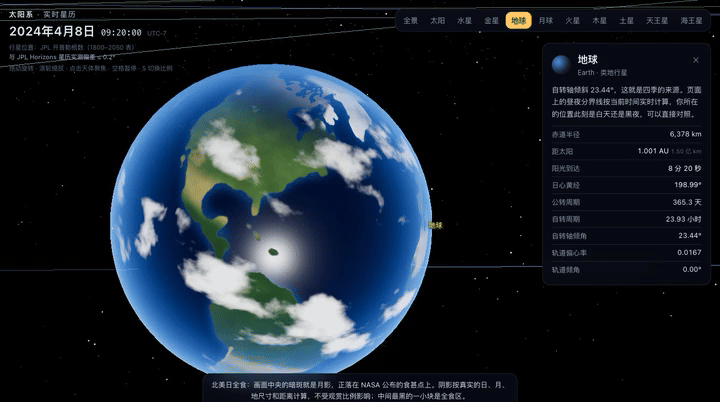Click the 阳光到达 8 分 20 秒 row
This screenshot has width=720, height=402.
tap(626, 168)
